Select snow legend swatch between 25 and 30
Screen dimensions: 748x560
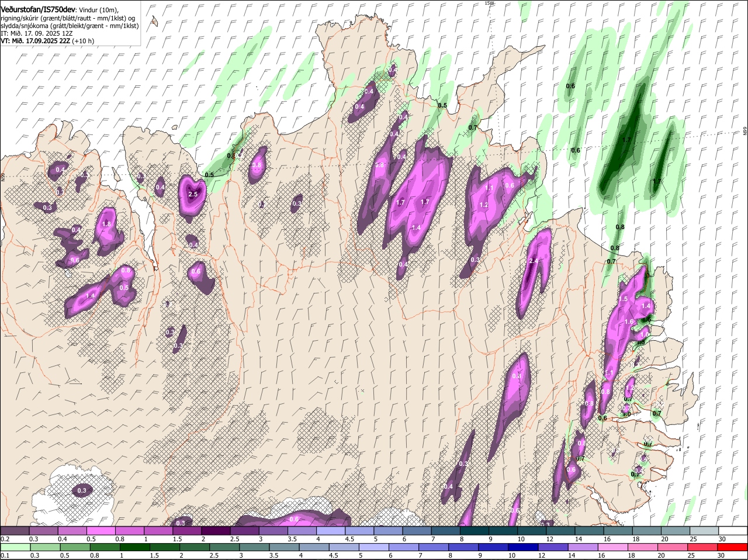(x=704, y=531)
